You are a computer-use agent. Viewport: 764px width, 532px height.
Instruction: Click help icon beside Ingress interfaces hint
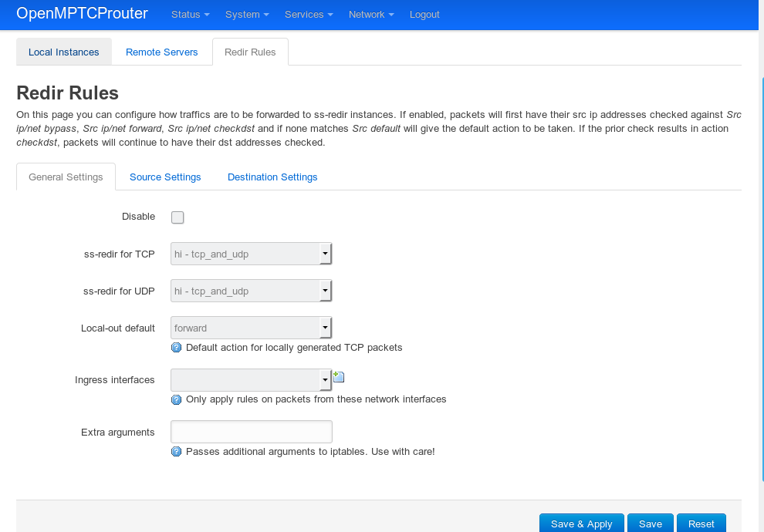pyautogui.click(x=176, y=399)
